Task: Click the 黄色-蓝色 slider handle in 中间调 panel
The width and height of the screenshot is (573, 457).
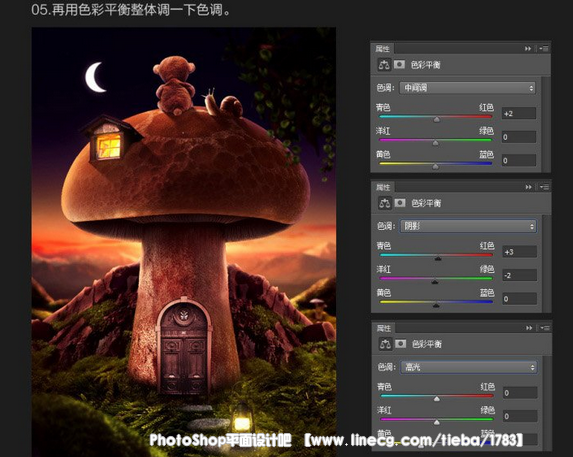Action: pos(436,167)
